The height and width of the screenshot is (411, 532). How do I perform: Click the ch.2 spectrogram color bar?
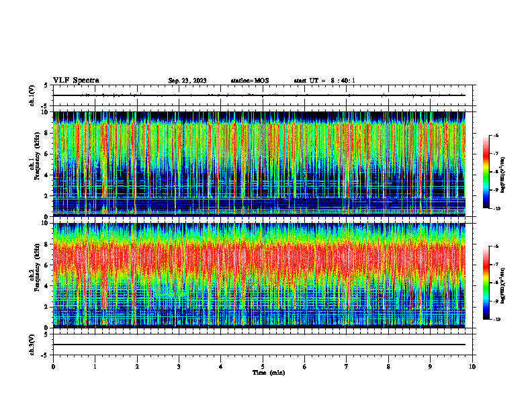coord(486,283)
